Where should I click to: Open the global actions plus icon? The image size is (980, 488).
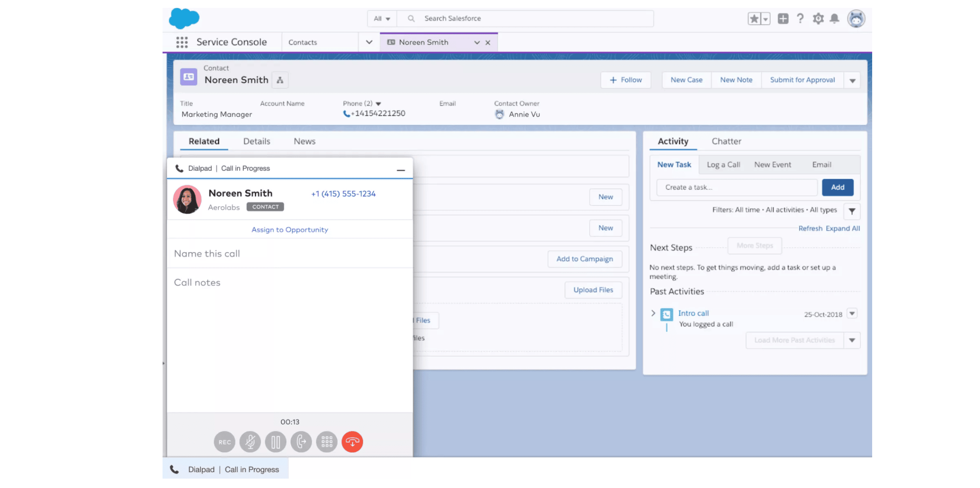pos(783,19)
